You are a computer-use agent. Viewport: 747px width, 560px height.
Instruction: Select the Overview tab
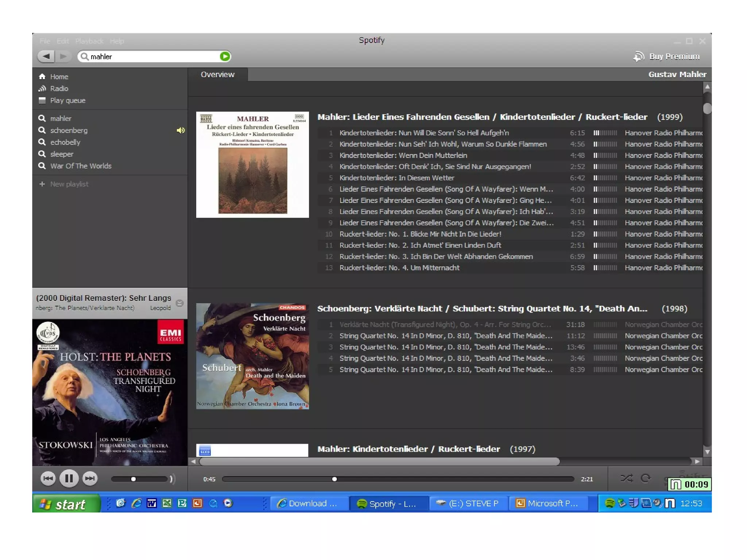click(218, 75)
